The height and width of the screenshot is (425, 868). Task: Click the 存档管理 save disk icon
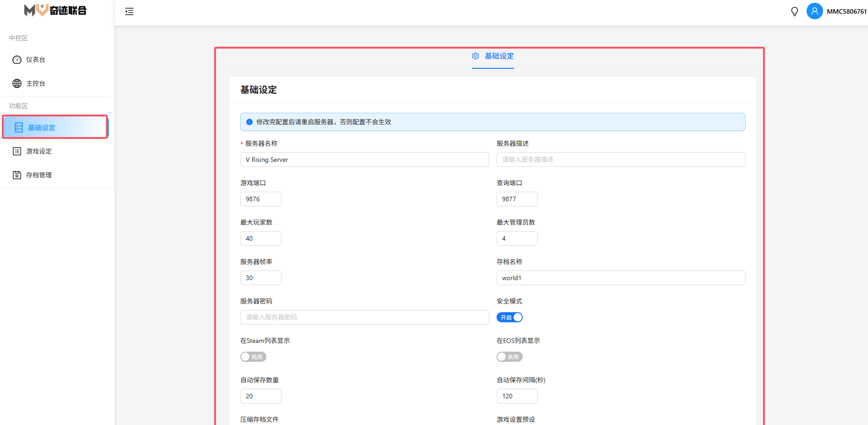point(17,175)
